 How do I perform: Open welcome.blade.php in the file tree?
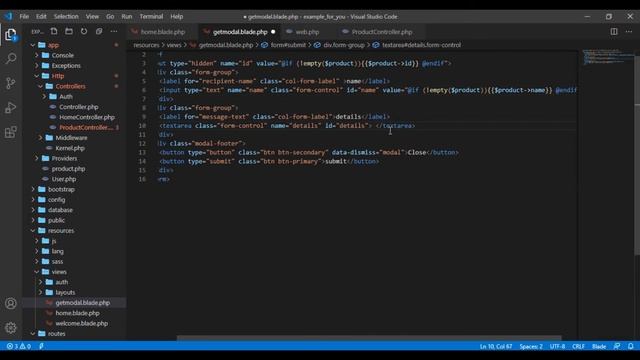(82, 323)
